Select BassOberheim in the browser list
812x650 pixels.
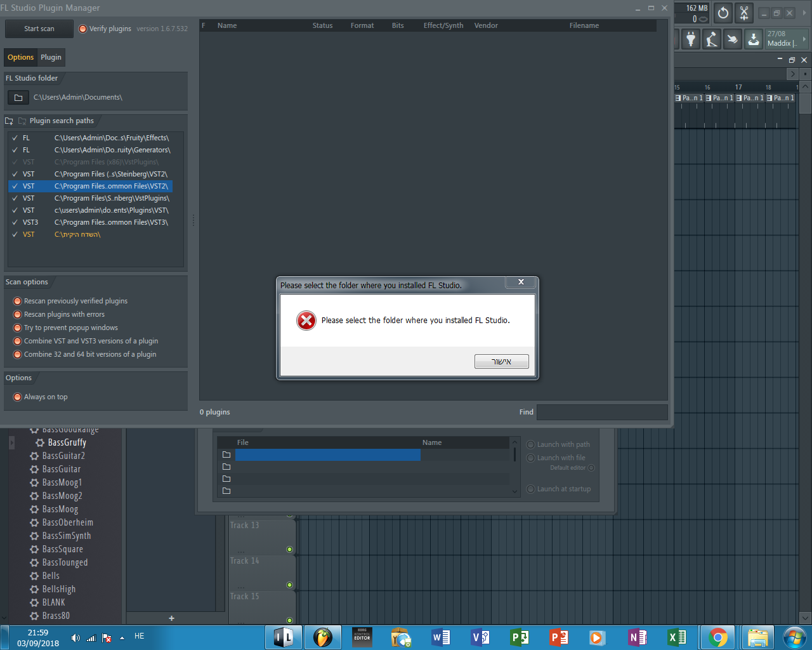click(x=67, y=522)
